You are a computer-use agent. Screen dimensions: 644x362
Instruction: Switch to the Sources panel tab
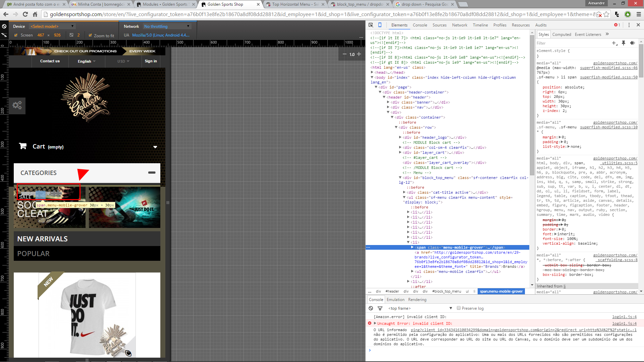(439, 25)
